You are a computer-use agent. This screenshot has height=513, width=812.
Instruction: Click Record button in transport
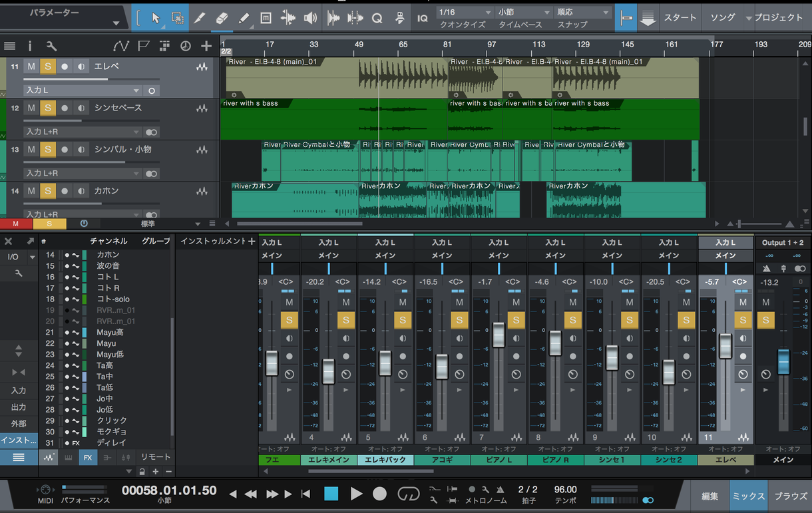(x=379, y=494)
